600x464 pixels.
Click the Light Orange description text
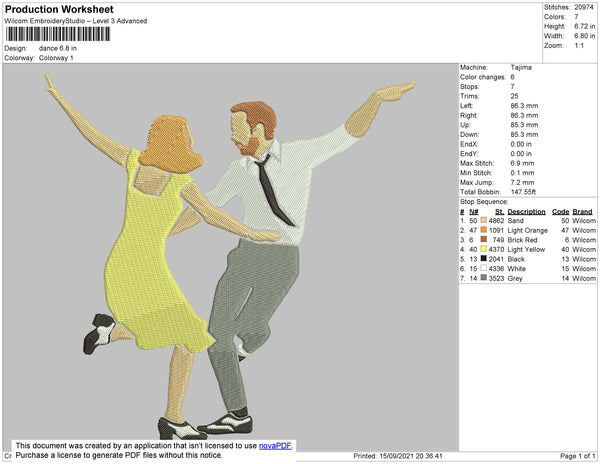point(527,230)
